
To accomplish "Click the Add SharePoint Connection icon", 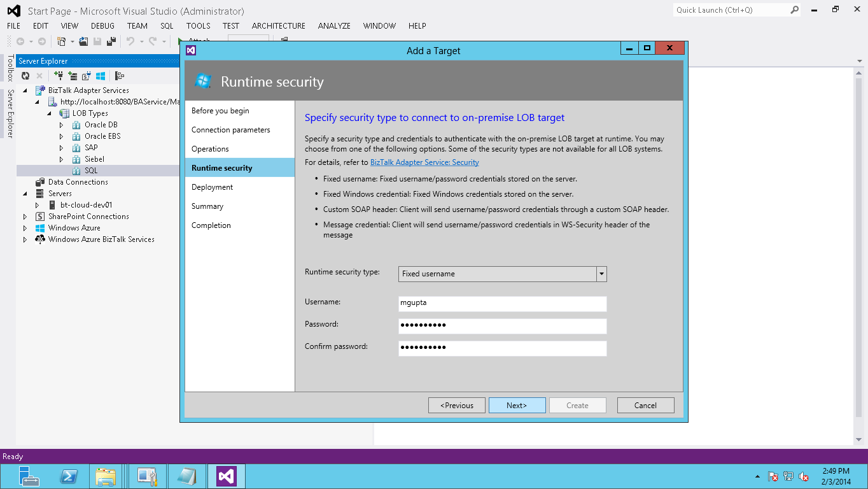I will pyautogui.click(x=87, y=76).
